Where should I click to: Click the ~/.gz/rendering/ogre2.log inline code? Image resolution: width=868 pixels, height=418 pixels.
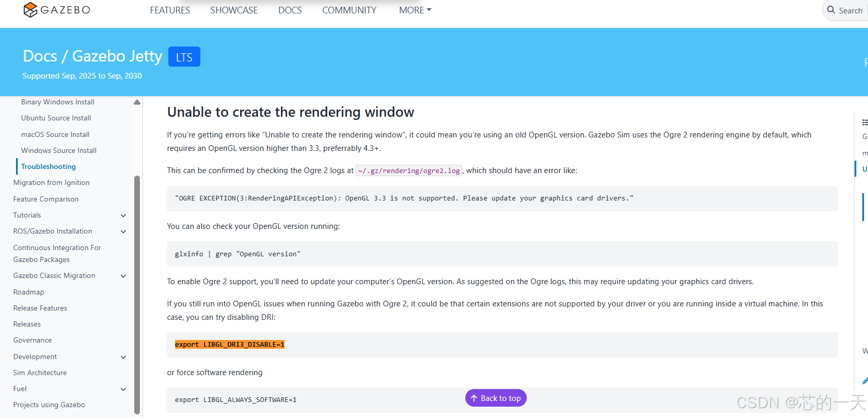pos(409,171)
